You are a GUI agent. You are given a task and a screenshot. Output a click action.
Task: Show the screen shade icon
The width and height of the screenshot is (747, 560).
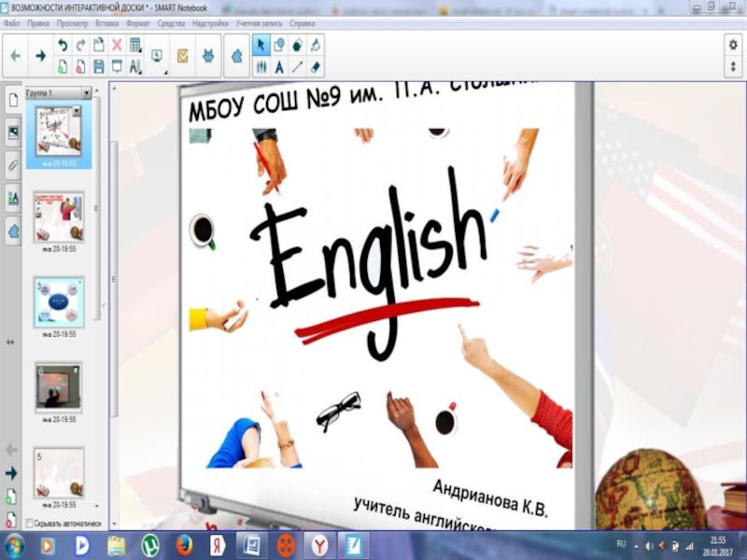pos(117,66)
